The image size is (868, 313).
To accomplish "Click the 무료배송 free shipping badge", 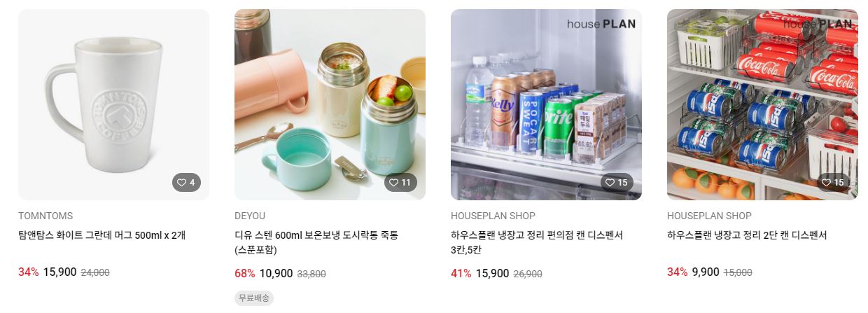I will [254, 298].
